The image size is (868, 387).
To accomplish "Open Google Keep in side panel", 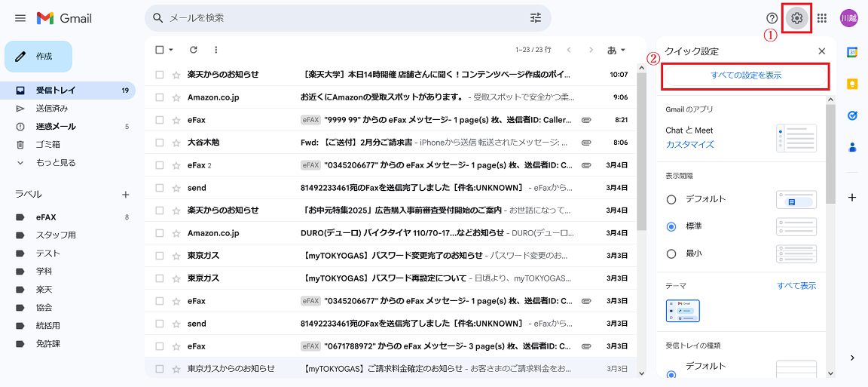I will (852, 84).
